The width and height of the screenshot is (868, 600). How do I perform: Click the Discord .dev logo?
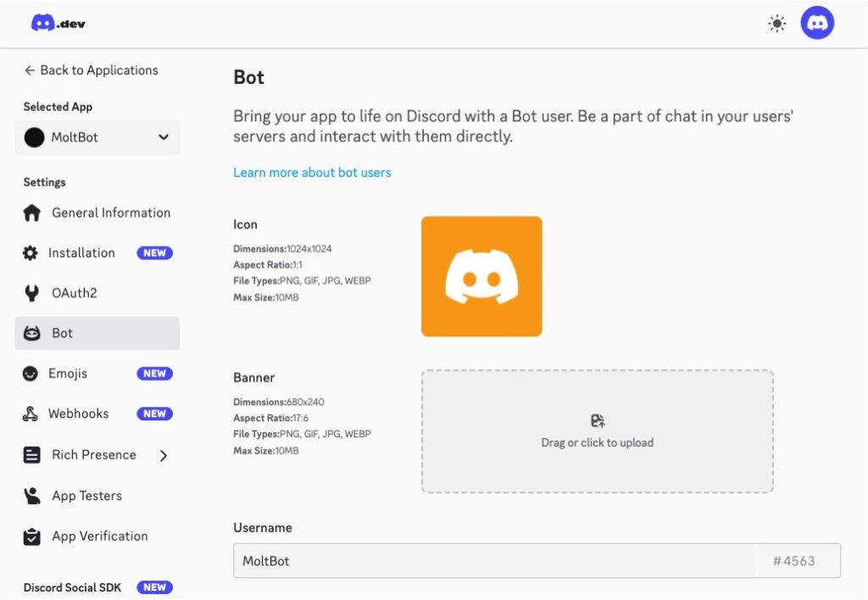pyautogui.click(x=58, y=24)
